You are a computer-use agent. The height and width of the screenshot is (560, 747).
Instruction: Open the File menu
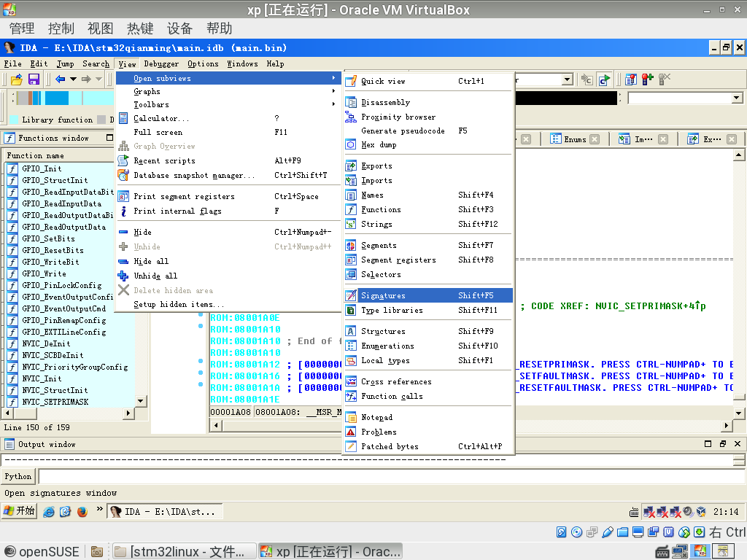click(13, 64)
